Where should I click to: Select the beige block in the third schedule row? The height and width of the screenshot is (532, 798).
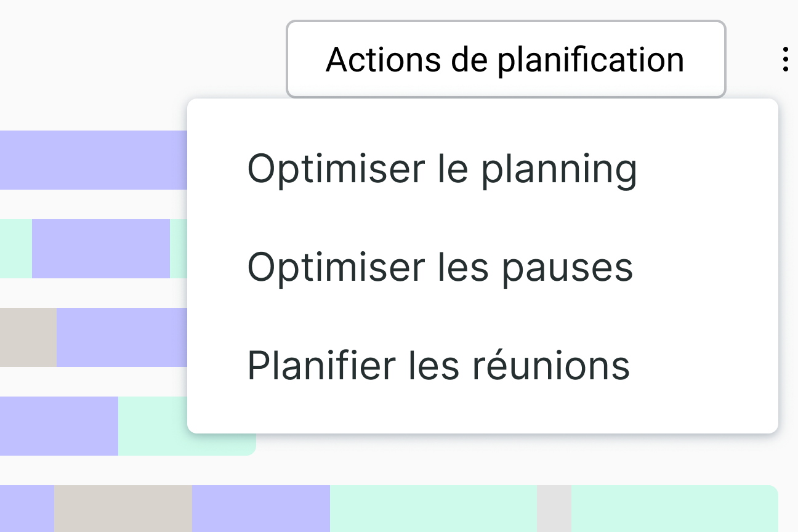tap(28, 337)
